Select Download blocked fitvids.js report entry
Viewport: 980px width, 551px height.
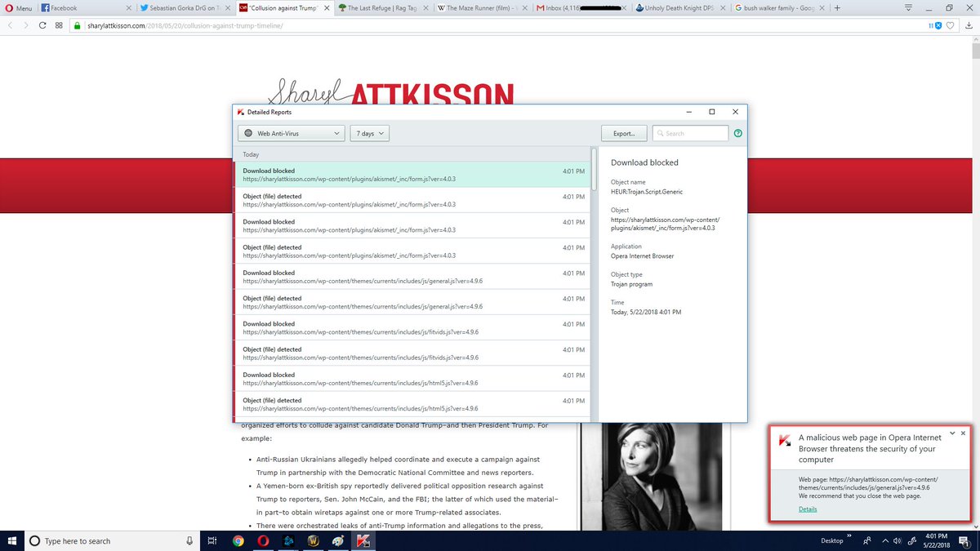click(413, 327)
